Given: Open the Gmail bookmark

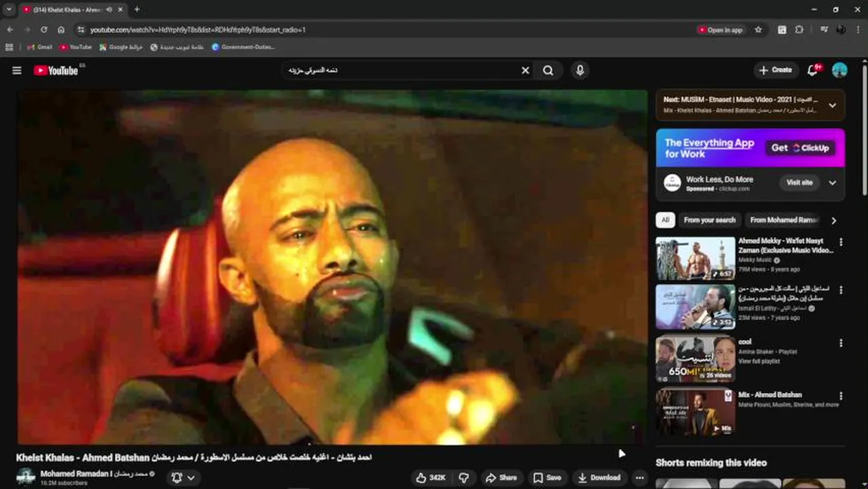Looking at the screenshot, I should [39, 47].
